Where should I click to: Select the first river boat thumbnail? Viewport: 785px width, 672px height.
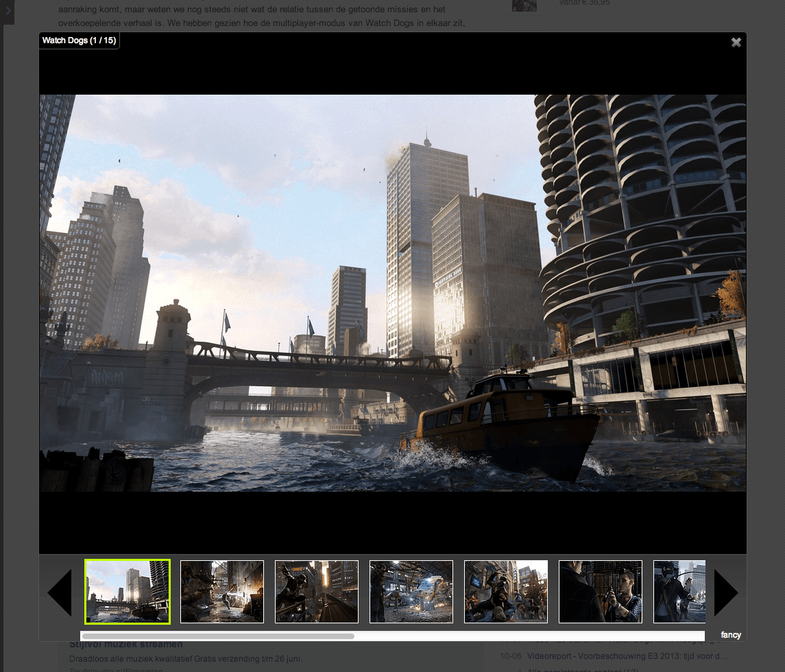[x=127, y=592]
